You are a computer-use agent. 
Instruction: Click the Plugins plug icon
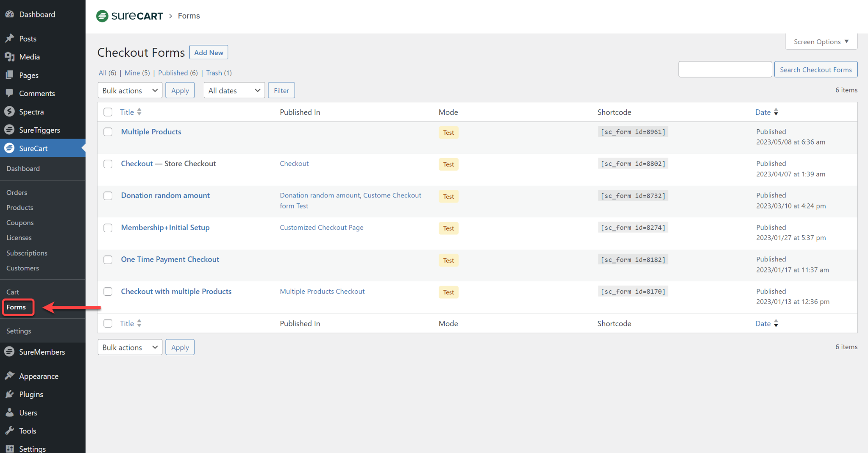tap(9, 394)
